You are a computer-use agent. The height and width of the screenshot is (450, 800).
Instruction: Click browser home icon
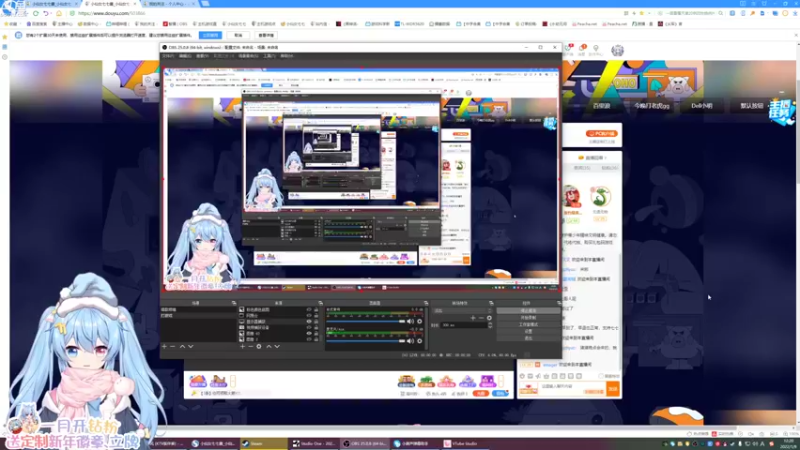pos(59,13)
